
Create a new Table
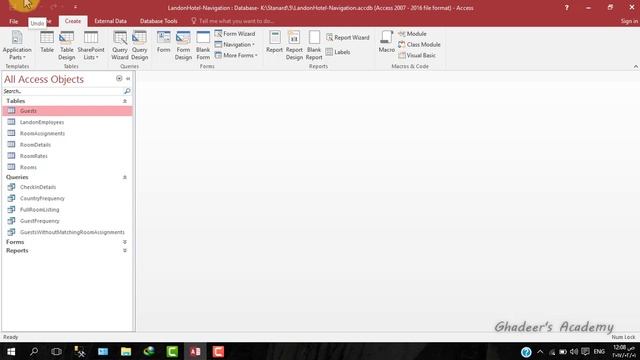(x=47, y=42)
